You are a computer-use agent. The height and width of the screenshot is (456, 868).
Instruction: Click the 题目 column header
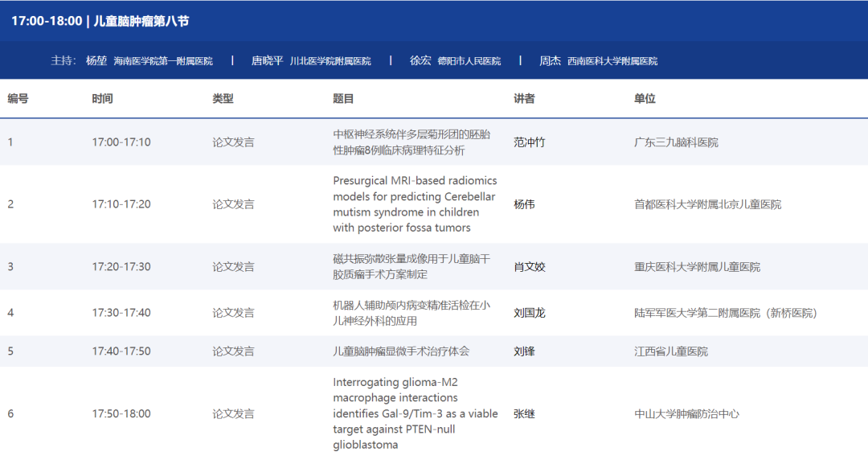click(x=343, y=98)
